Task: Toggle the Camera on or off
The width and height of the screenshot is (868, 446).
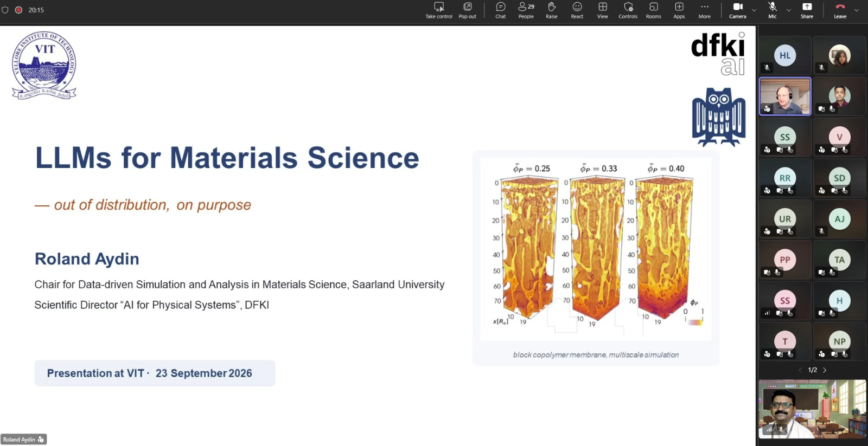Action: (738, 10)
